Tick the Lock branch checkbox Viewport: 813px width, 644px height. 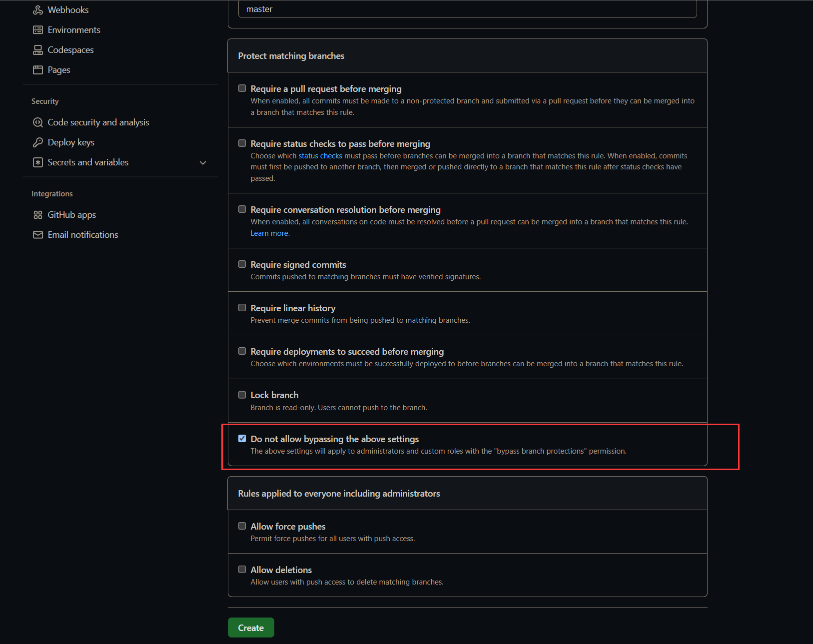click(x=242, y=395)
